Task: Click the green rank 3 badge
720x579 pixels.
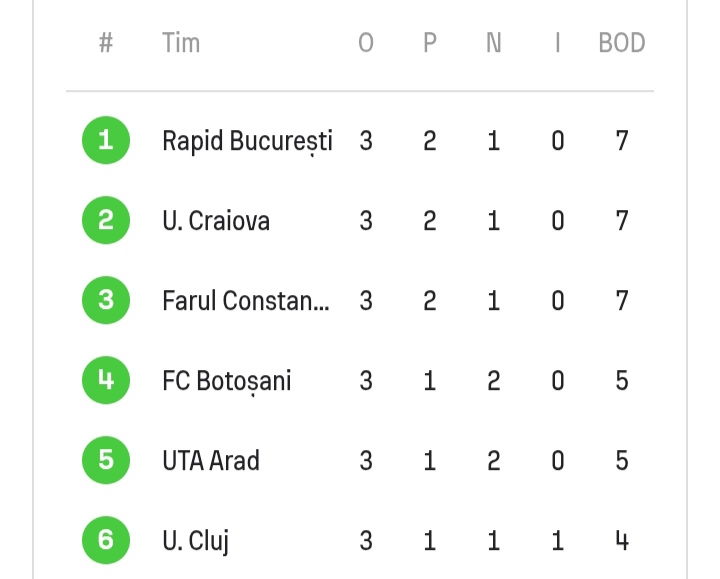Action: [106, 300]
